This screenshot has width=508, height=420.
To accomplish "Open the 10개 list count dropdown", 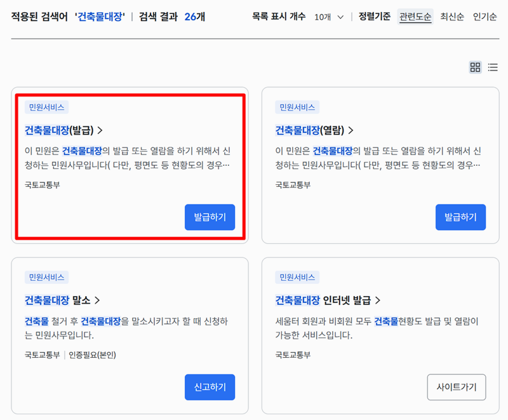I will [328, 17].
